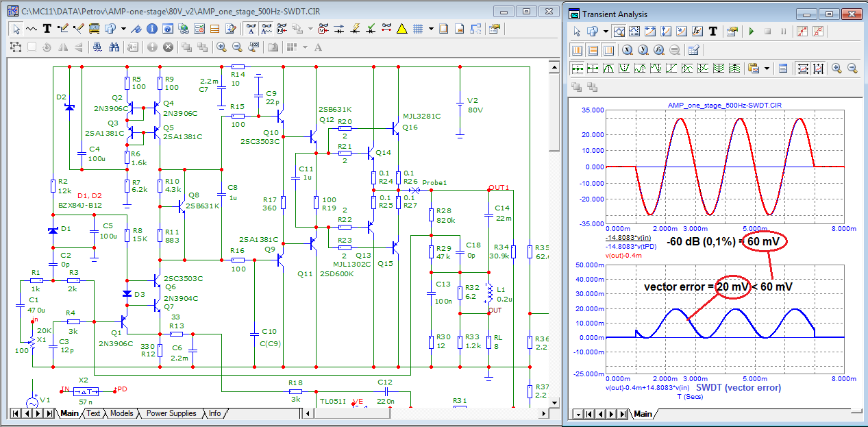Image resolution: width=868 pixels, height=427 pixels.
Task: Click the Text page tab
Action: tap(92, 413)
